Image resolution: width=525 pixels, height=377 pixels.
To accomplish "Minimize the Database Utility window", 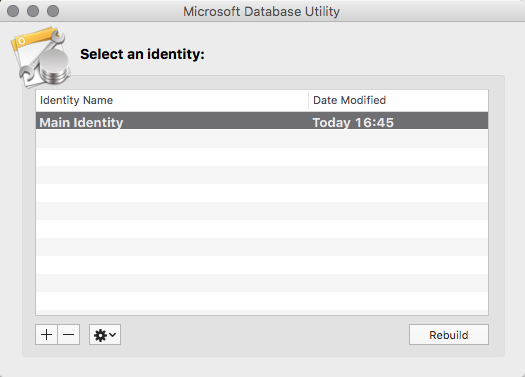I will click(x=33, y=11).
